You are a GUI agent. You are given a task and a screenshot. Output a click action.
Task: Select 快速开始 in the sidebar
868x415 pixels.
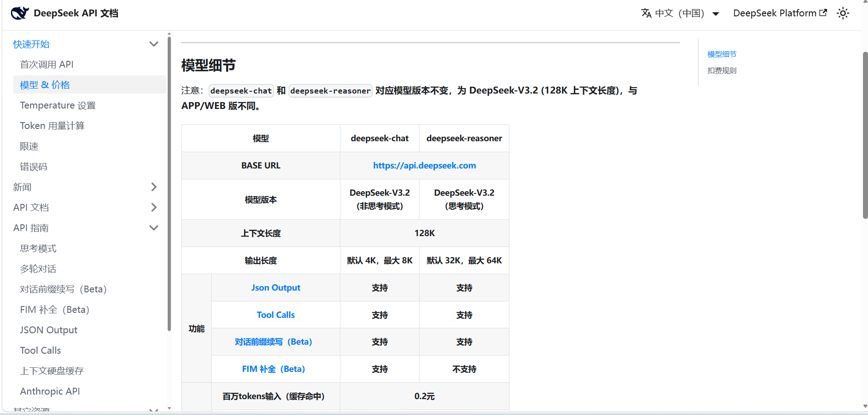click(31, 44)
